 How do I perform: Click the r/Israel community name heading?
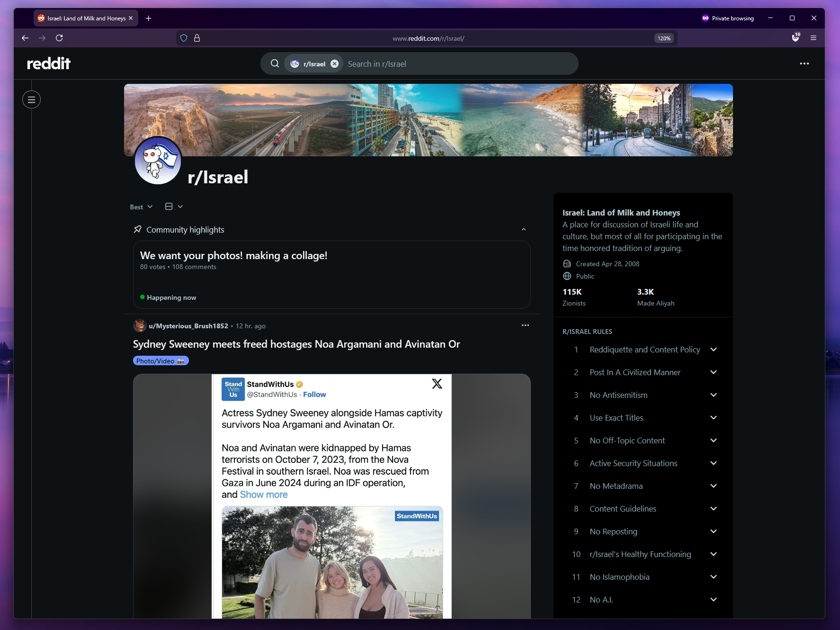click(218, 177)
